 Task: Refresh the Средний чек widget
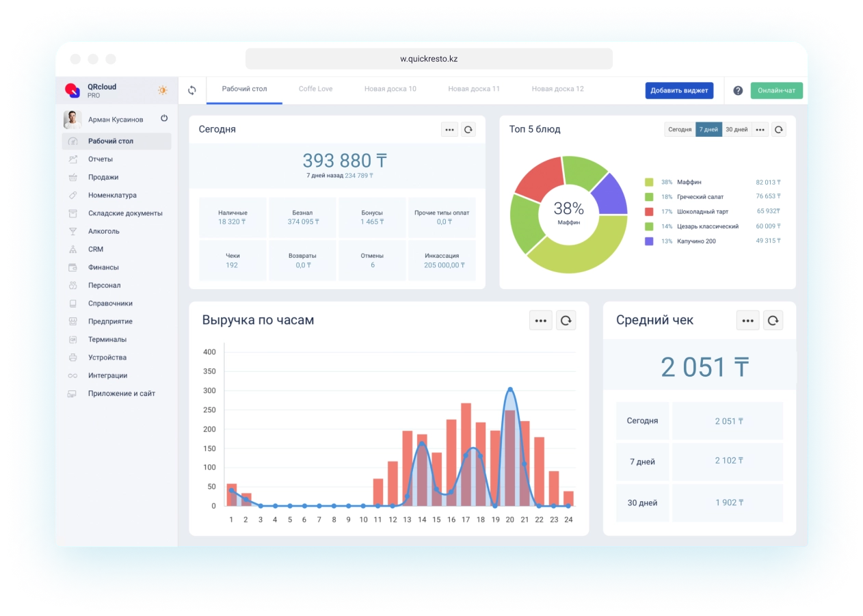(773, 320)
